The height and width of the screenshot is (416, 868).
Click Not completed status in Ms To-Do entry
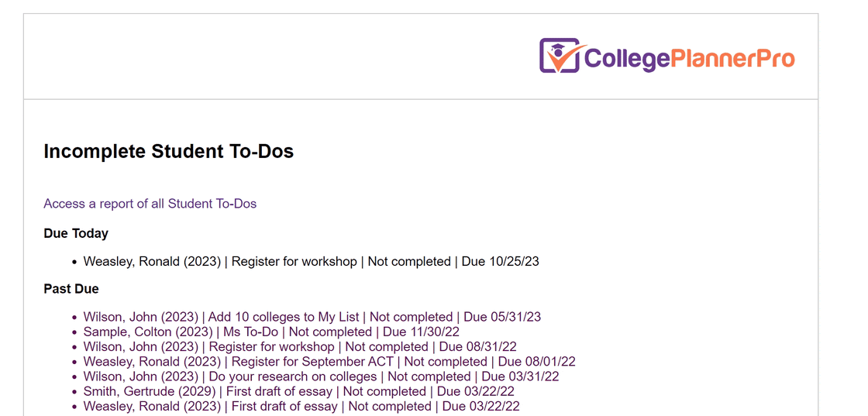[330, 332]
